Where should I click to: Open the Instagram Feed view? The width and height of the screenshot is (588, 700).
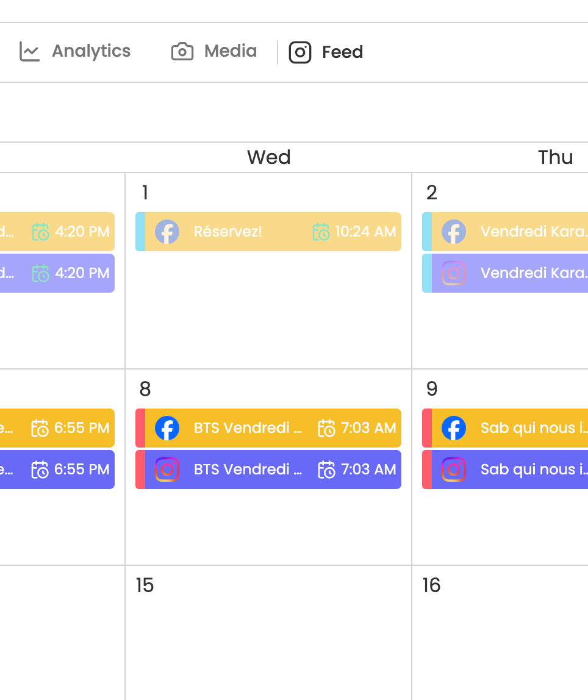[326, 52]
